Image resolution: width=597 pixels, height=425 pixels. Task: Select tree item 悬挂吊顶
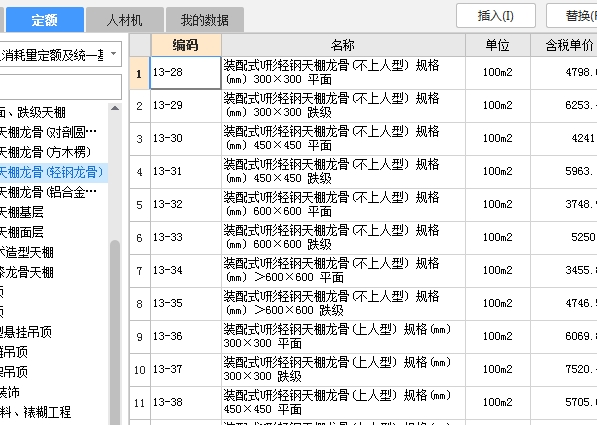pos(26,332)
